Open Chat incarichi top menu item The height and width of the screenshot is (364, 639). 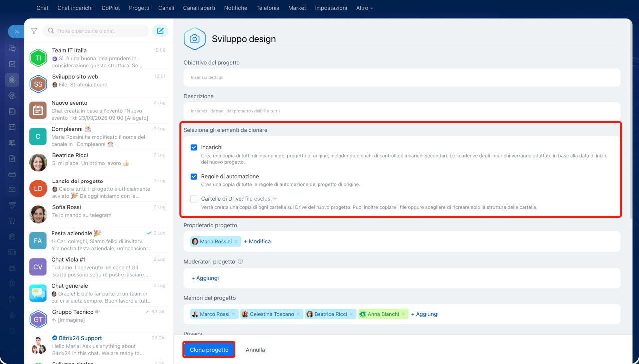pos(75,8)
